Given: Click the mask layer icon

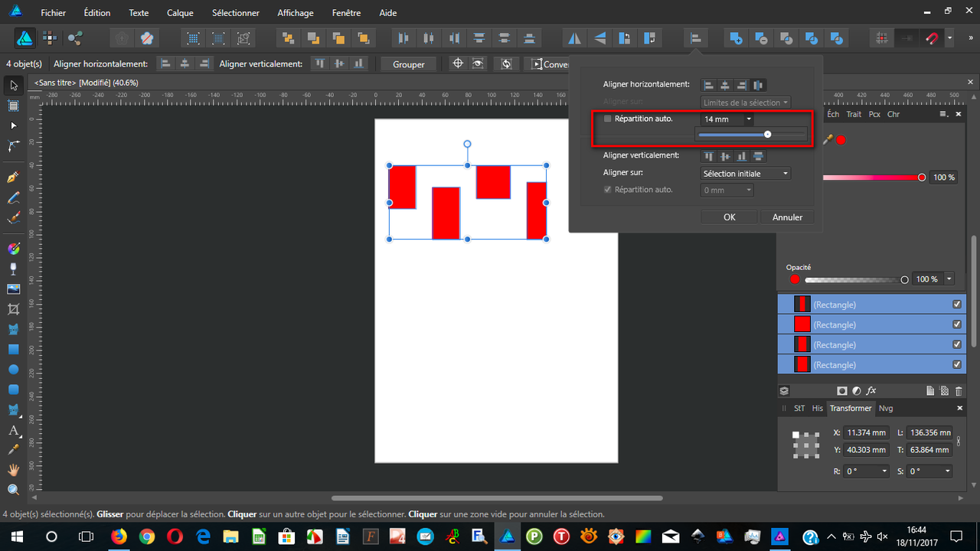Looking at the screenshot, I should pyautogui.click(x=842, y=390).
